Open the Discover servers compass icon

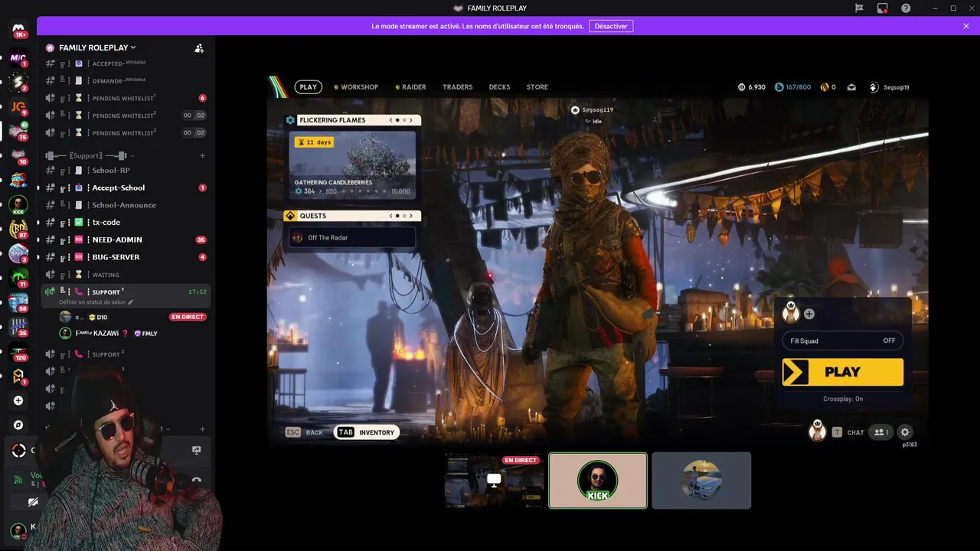click(x=18, y=425)
